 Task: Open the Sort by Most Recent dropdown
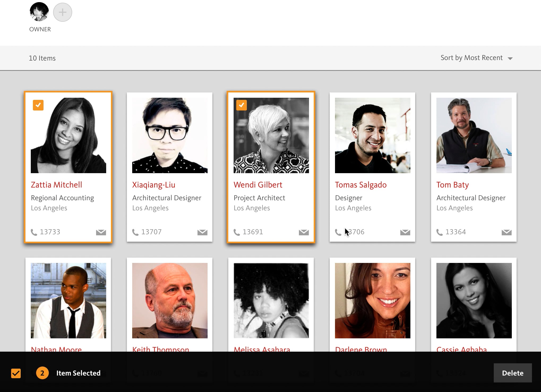(x=471, y=58)
